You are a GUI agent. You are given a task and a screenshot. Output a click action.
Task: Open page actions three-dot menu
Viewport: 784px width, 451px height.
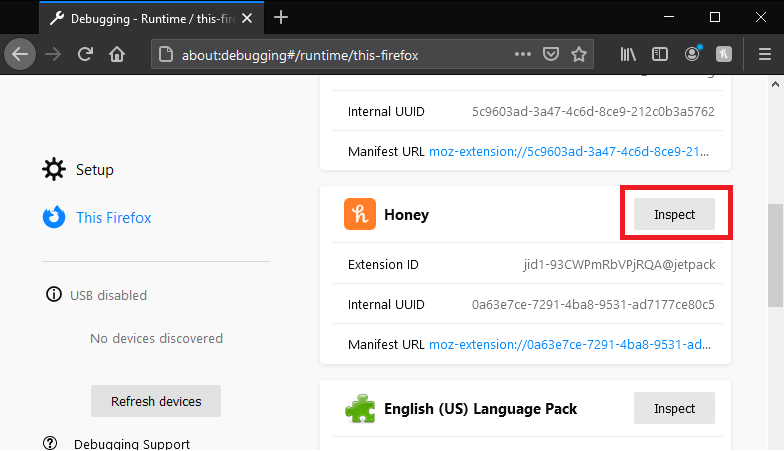(522, 54)
